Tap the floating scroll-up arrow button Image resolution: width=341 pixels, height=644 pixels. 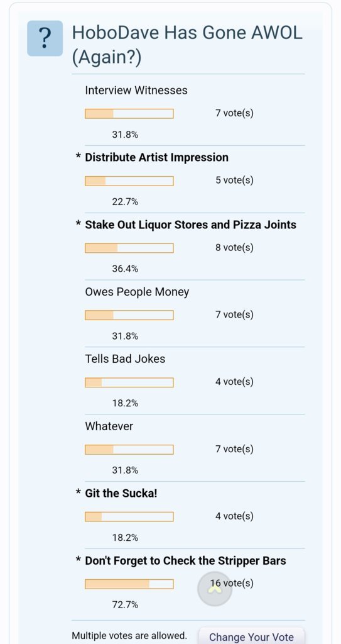[215, 589]
